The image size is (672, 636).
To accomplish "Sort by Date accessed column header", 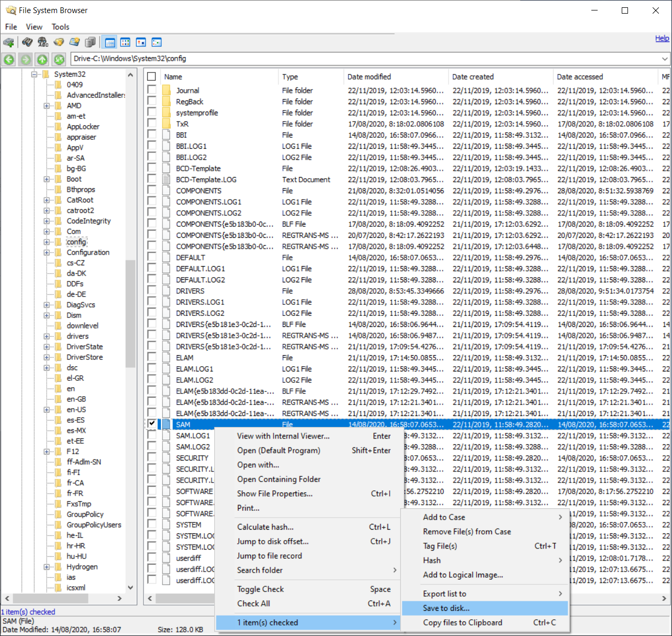I will pos(605,76).
